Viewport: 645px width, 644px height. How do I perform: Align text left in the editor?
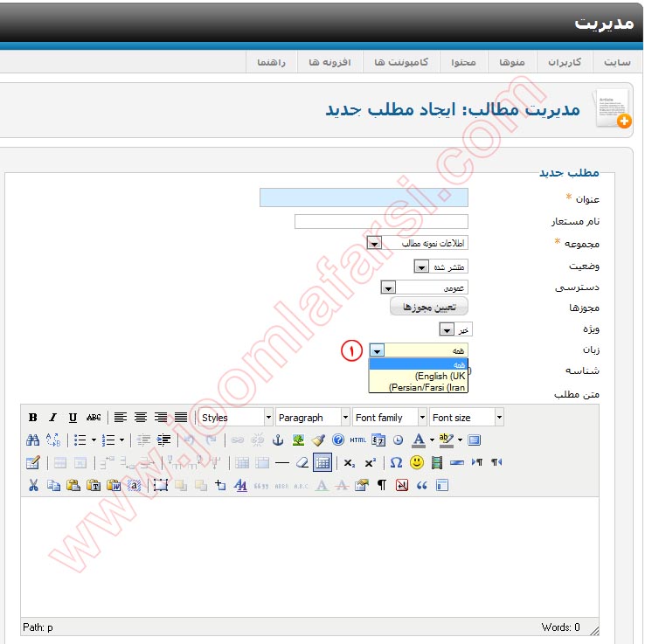tap(120, 418)
